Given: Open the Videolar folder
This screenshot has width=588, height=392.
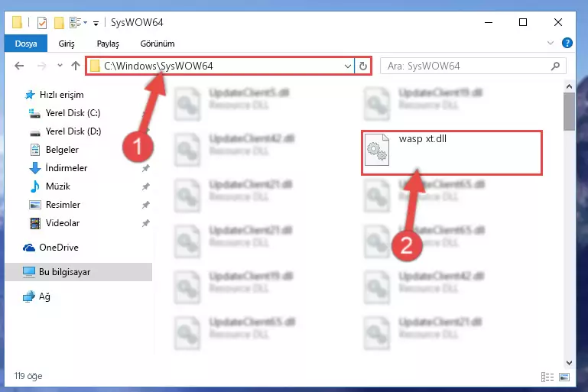Looking at the screenshot, I should [54, 223].
